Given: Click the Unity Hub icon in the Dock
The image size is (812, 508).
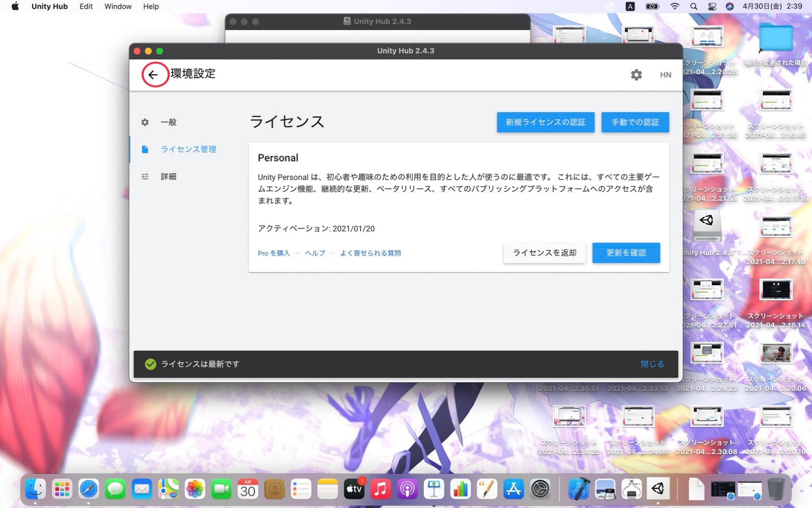Looking at the screenshot, I should [658, 489].
